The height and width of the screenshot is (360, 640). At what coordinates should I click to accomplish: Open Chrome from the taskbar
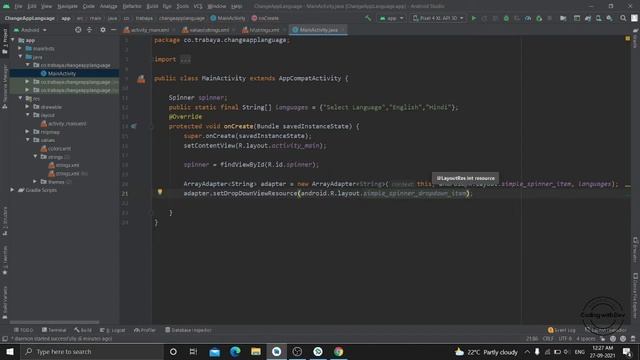[x=338, y=351]
